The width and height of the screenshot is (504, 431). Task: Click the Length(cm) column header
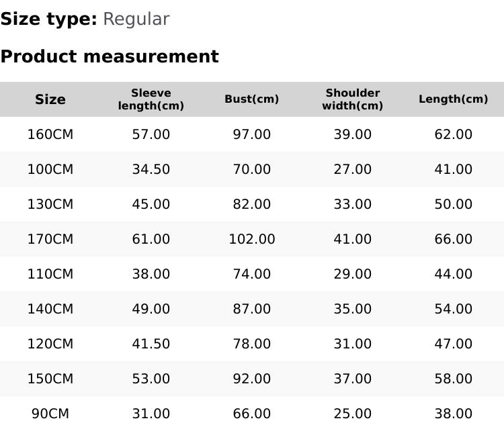pyautogui.click(x=454, y=99)
